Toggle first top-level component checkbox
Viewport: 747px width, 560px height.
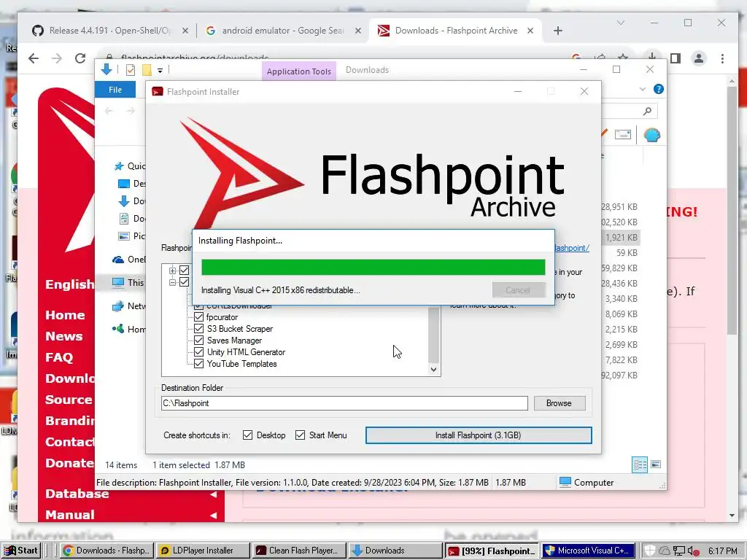(184, 271)
